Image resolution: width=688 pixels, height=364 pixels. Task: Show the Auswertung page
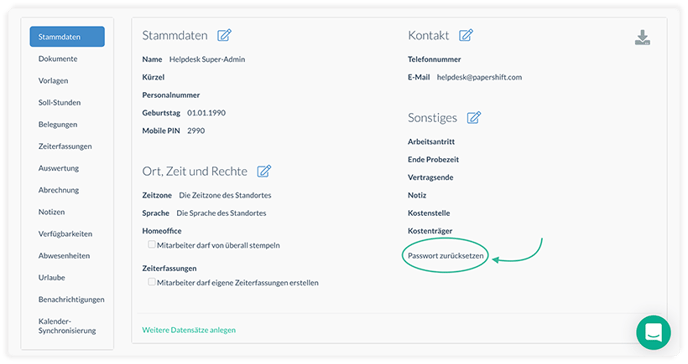coord(58,168)
